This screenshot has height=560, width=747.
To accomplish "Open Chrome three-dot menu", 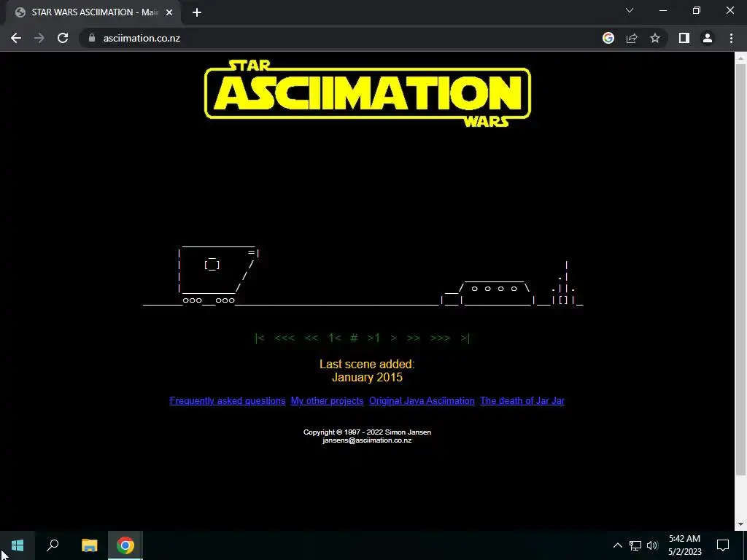I will [x=731, y=38].
